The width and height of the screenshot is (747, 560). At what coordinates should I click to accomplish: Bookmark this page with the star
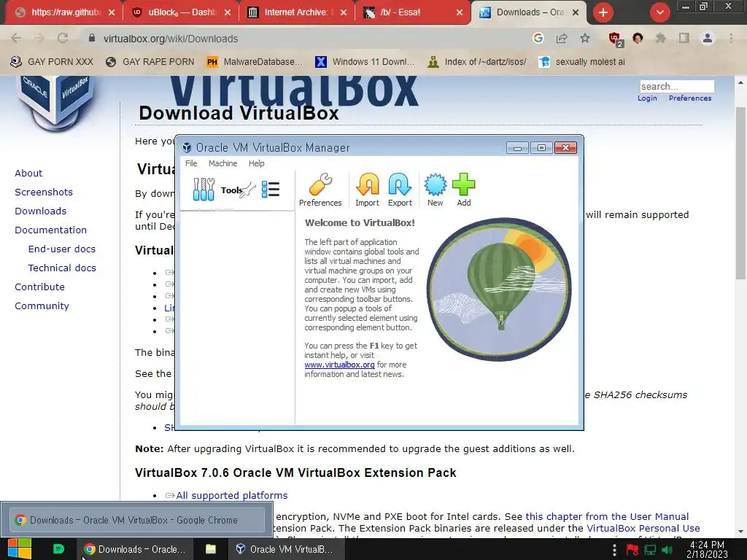[585, 39]
